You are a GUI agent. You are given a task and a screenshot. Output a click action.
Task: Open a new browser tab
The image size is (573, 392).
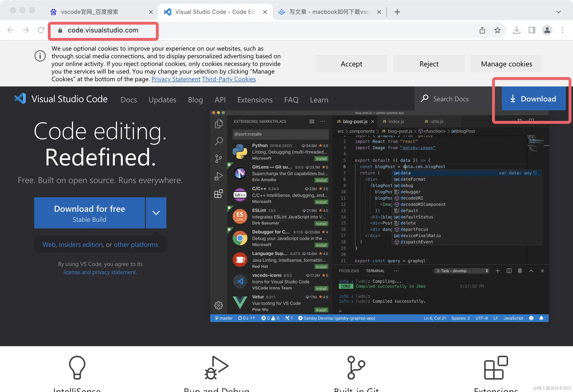point(397,12)
